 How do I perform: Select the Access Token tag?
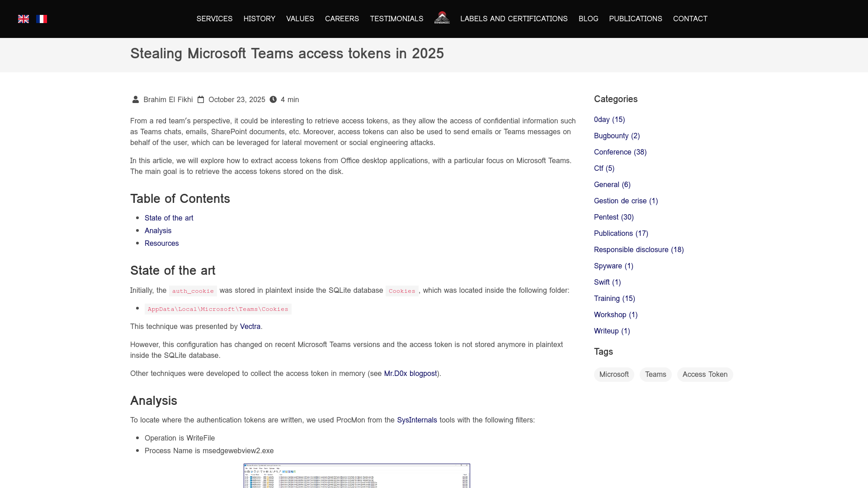705,374
